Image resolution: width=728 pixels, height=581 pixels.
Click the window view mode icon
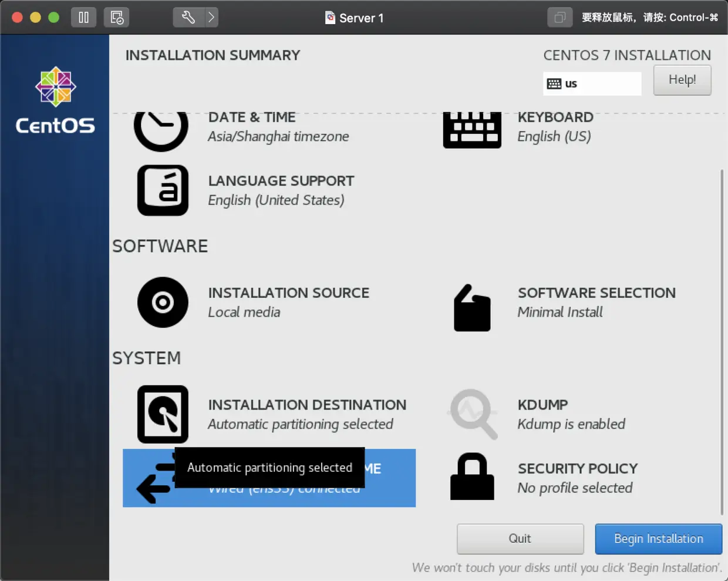[560, 17]
